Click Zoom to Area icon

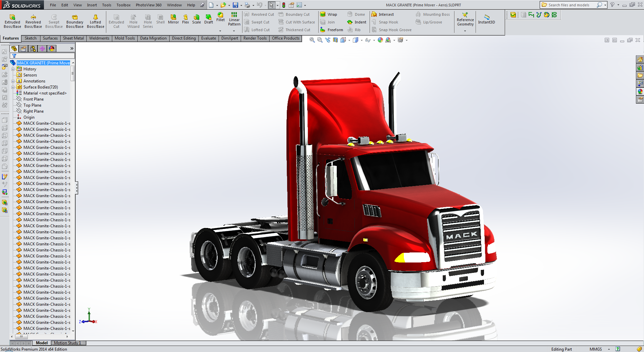point(320,40)
